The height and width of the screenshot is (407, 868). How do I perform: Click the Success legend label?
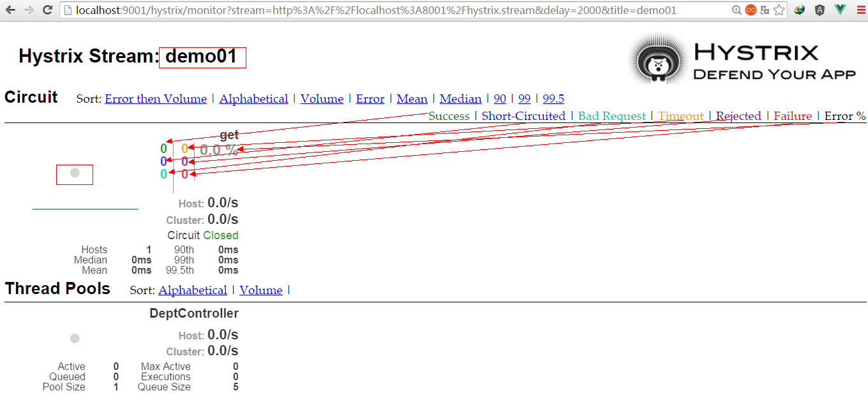tap(449, 116)
